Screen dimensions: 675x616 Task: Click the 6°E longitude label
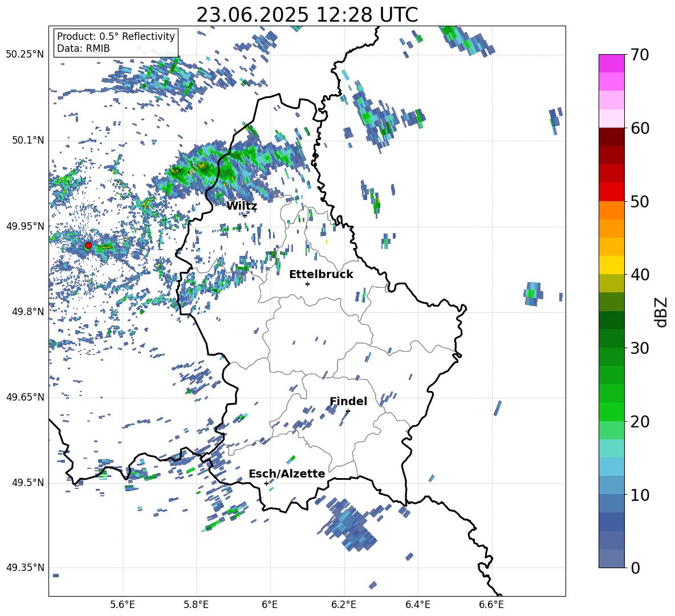tap(270, 605)
